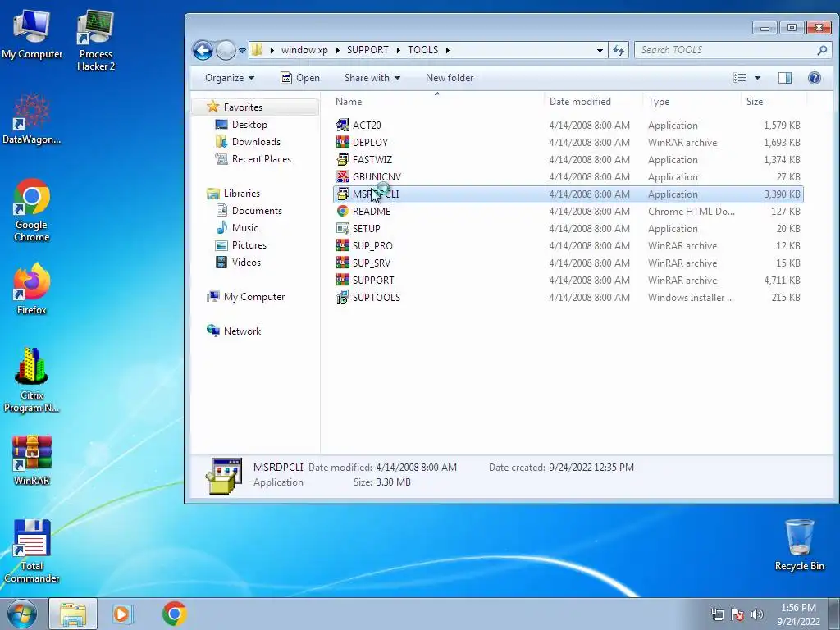Open Downloads in Favorites pane

(248, 142)
